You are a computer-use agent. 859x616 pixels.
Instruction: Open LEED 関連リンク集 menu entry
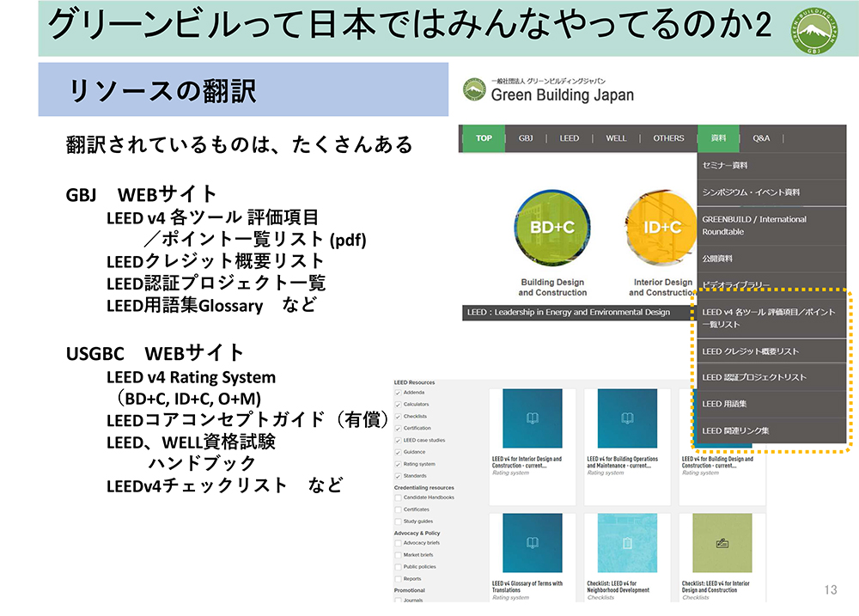[x=771, y=431]
